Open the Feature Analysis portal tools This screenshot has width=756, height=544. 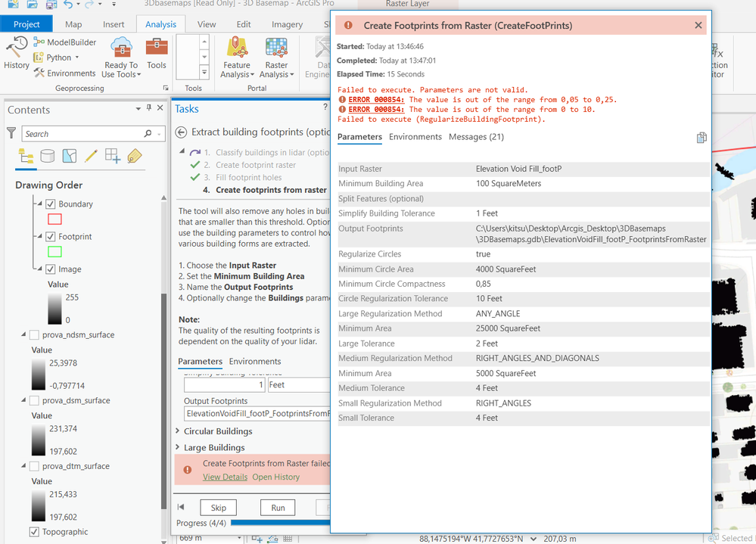[237, 58]
